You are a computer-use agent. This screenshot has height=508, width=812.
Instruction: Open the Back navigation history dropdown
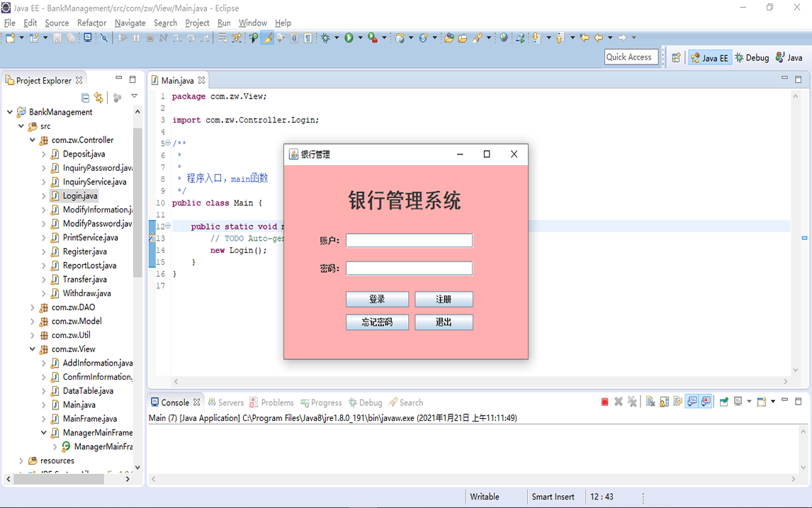coord(610,38)
